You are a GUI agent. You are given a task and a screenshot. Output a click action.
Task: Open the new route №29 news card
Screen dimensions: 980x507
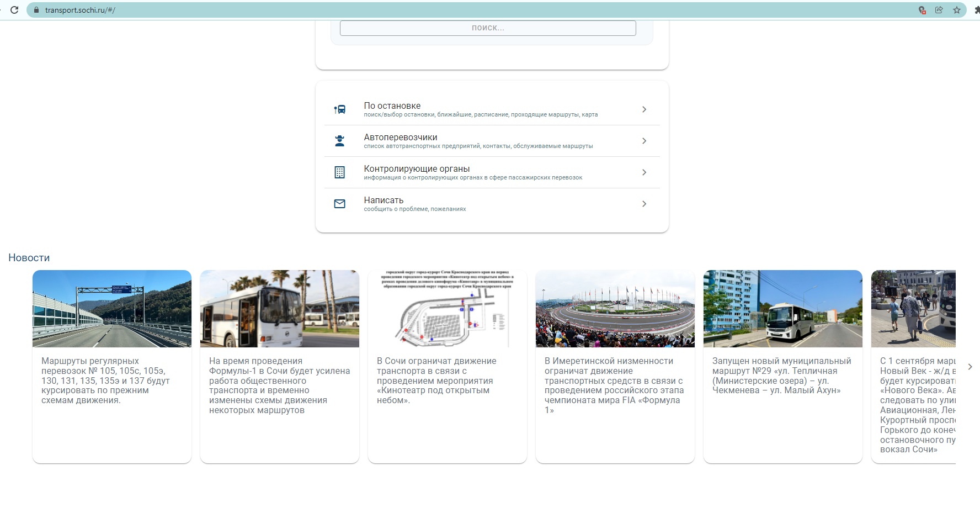click(x=782, y=376)
